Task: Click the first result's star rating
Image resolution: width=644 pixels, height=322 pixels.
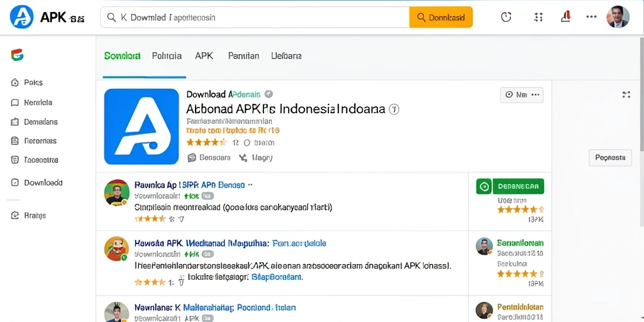Action: (150, 219)
